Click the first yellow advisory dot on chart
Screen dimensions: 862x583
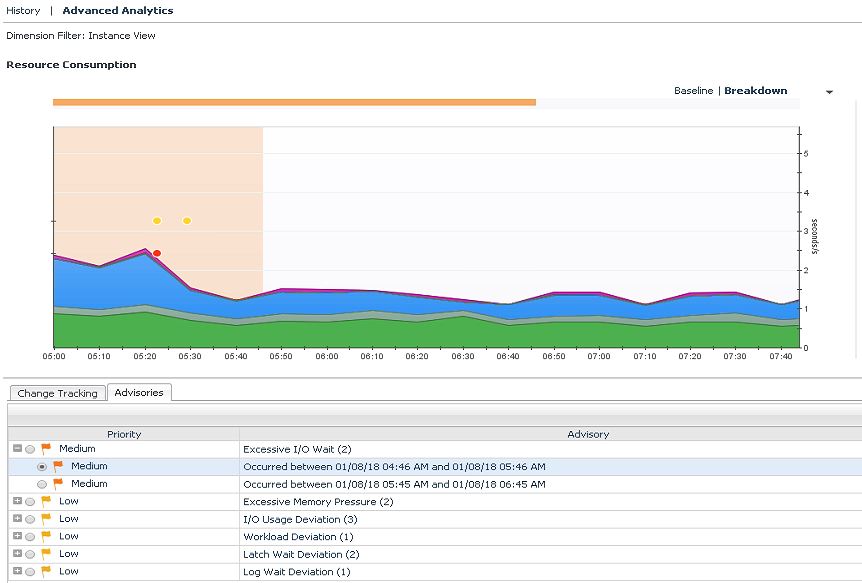click(x=157, y=221)
